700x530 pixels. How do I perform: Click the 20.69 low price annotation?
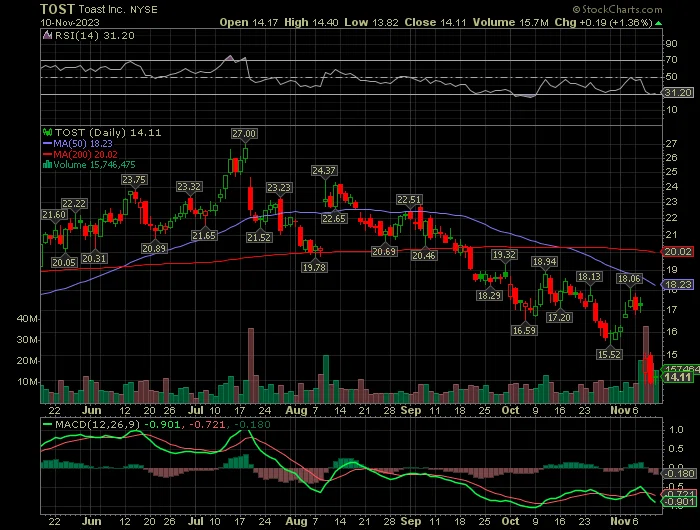384,251
